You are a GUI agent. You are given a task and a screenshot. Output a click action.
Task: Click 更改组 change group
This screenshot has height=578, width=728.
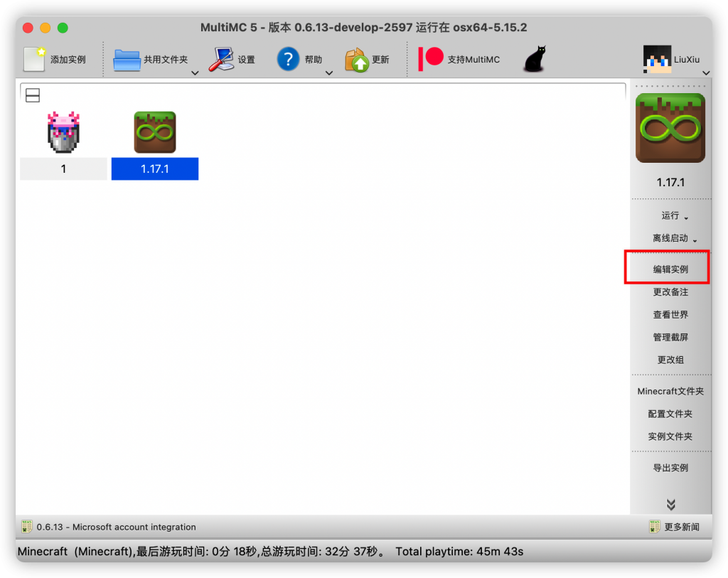tap(670, 360)
